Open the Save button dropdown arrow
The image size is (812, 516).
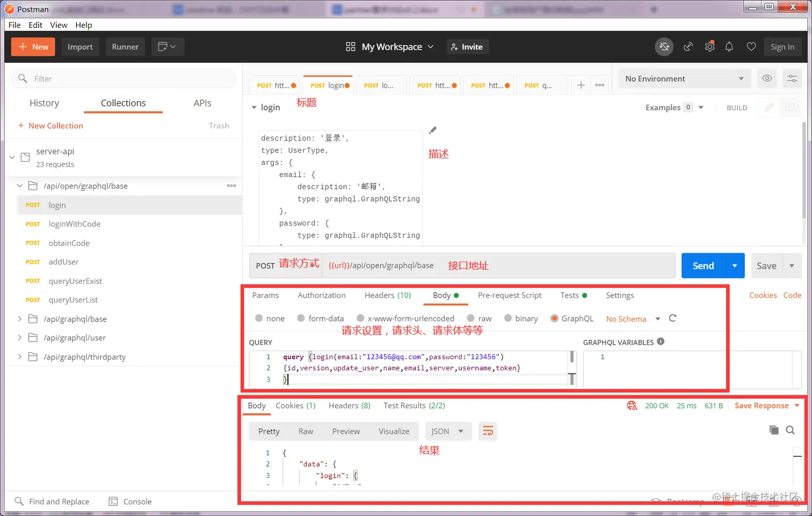click(x=792, y=266)
